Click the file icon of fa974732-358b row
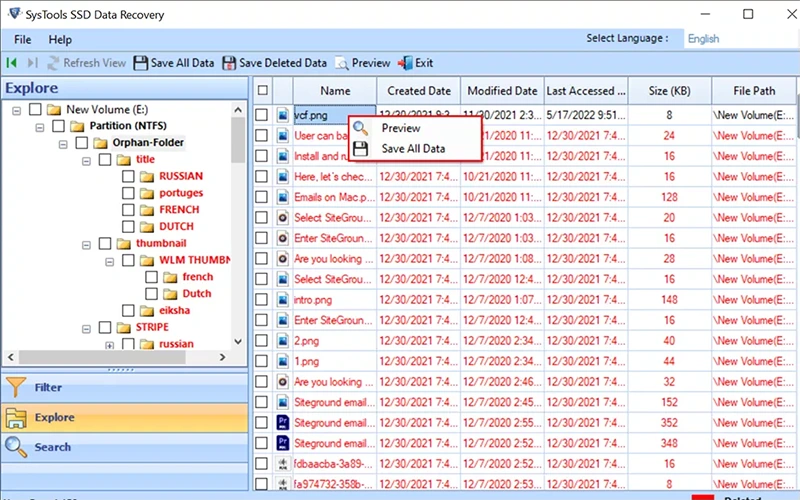The width and height of the screenshot is (800, 500). pos(283,484)
